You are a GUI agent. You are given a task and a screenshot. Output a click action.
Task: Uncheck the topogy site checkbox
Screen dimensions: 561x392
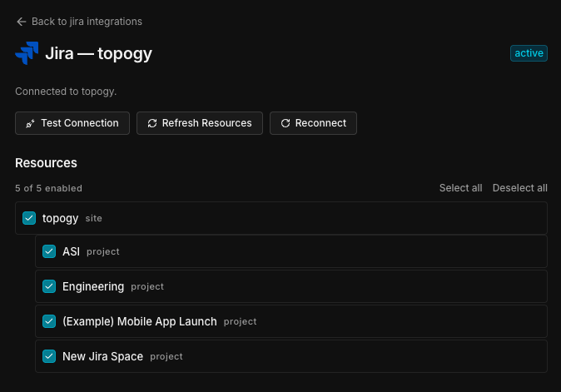click(x=29, y=218)
